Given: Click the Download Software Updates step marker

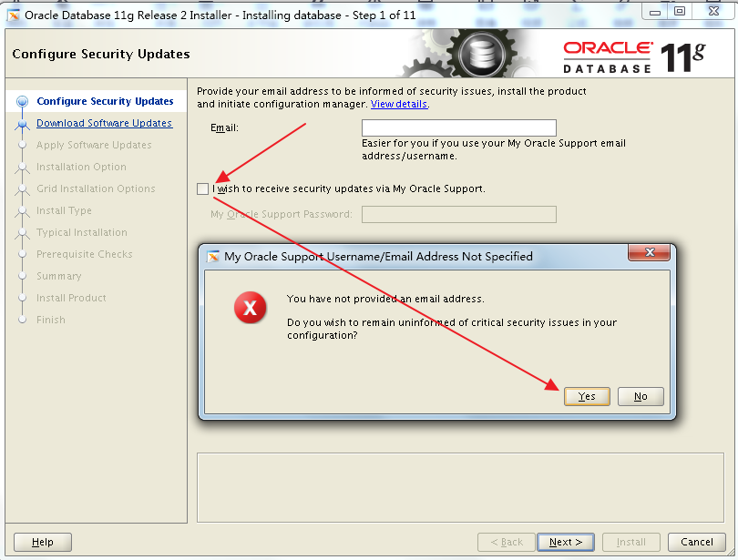Looking at the screenshot, I should (22, 124).
